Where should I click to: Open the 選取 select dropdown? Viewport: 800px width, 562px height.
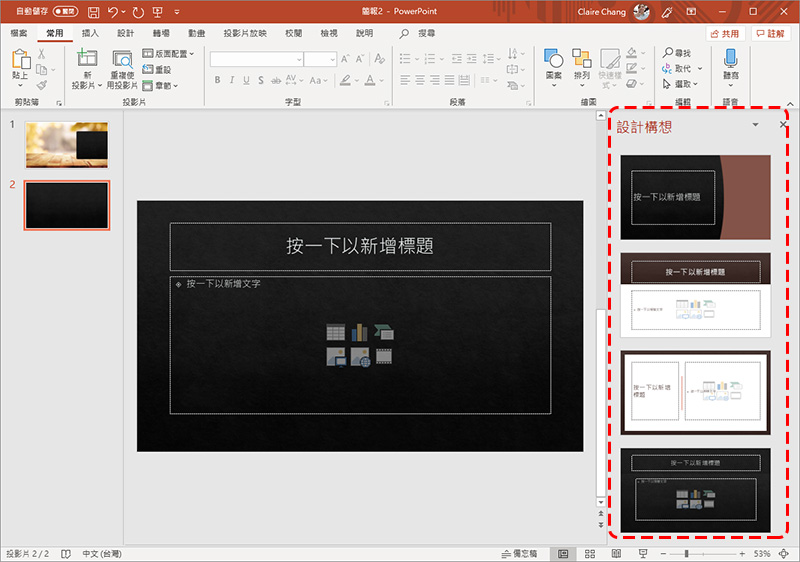coord(680,84)
